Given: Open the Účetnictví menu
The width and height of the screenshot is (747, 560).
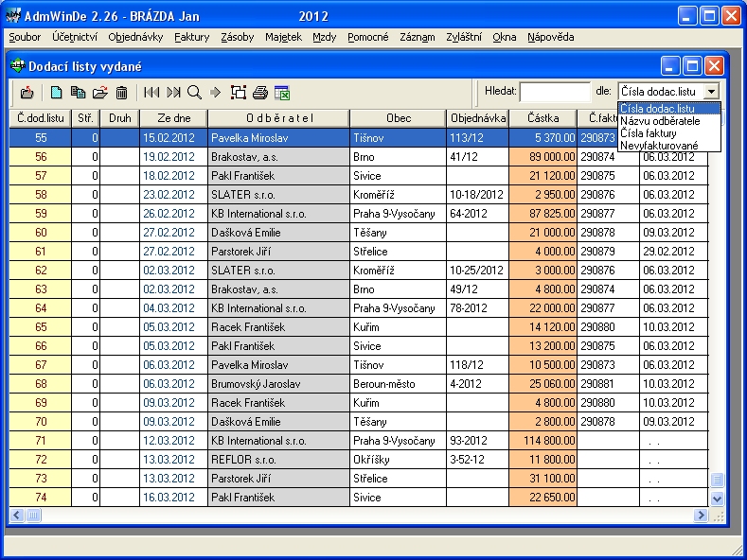Looking at the screenshot, I should click(74, 37).
